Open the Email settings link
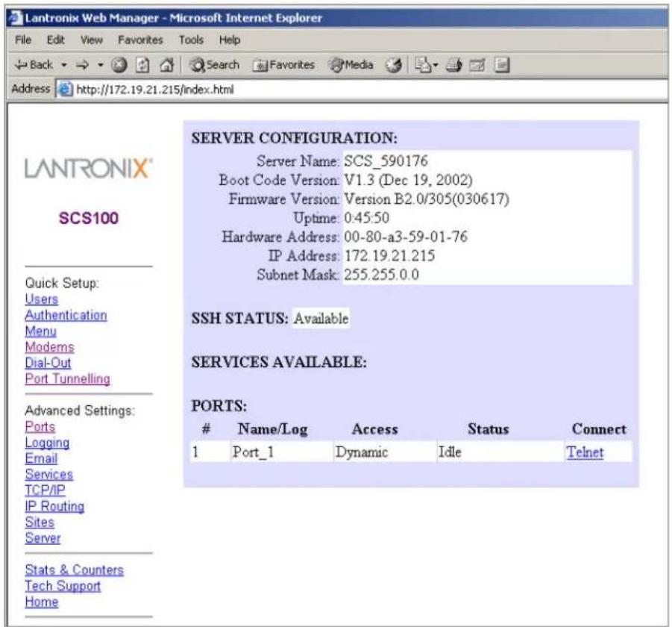Screen dimensions: 672x627 pyautogui.click(x=41, y=458)
